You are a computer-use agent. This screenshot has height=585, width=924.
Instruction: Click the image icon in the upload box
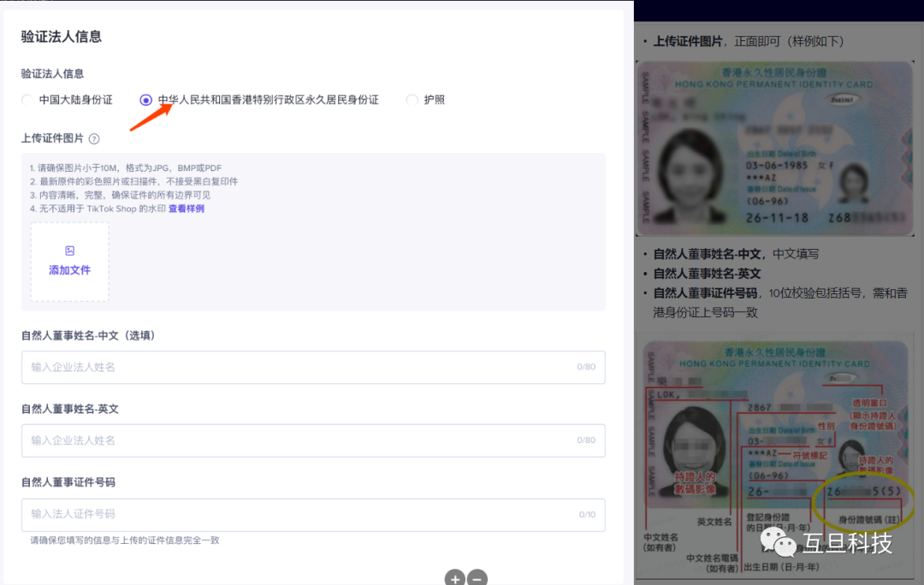(x=70, y=251)
